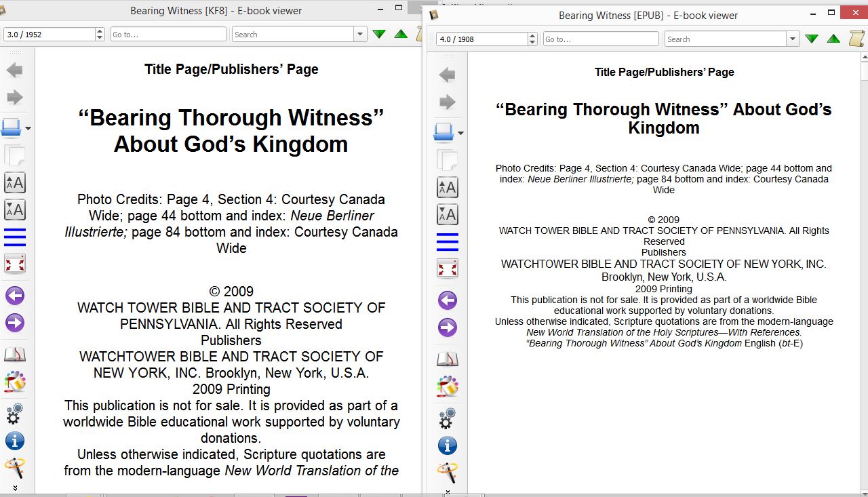This screenshot has width=868, height=497.
Task: Open the color themes icon in EPUB viewer
Action: pos(448,386)
